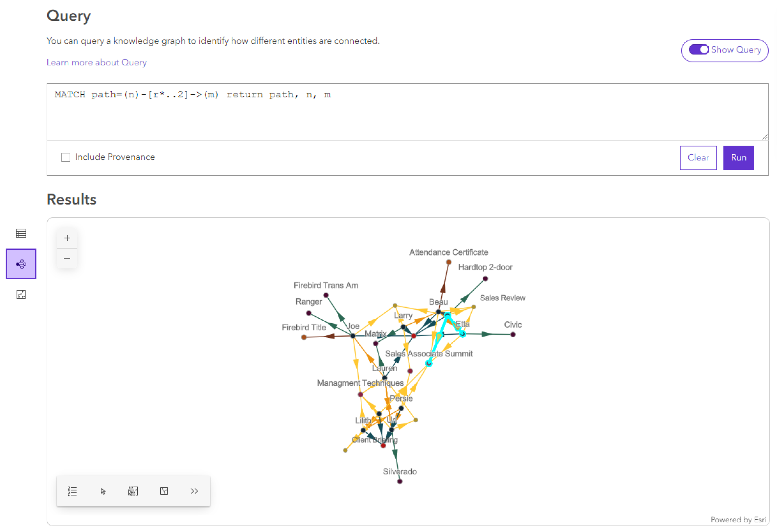Click the graph/network view icon
This screenshot has width=777, height=532.
point(21,264)
